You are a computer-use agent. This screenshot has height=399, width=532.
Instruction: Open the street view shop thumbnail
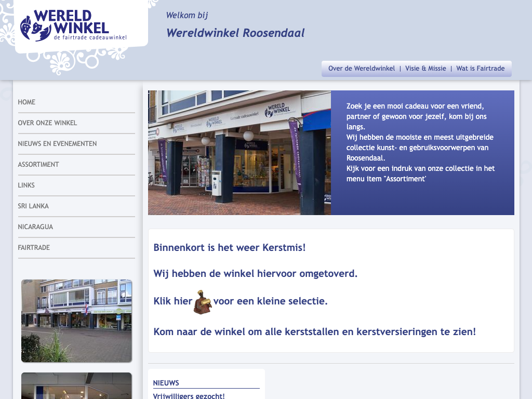(76, 321)
